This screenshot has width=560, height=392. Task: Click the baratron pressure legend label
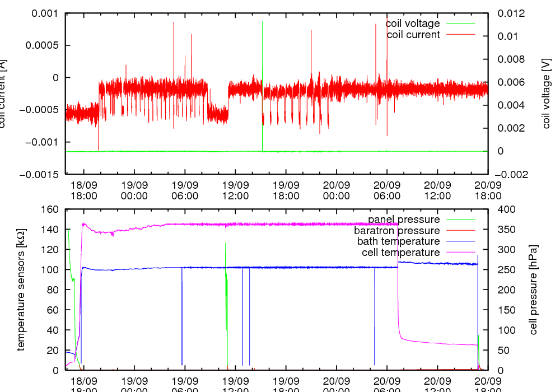click(x=396, y=230)
